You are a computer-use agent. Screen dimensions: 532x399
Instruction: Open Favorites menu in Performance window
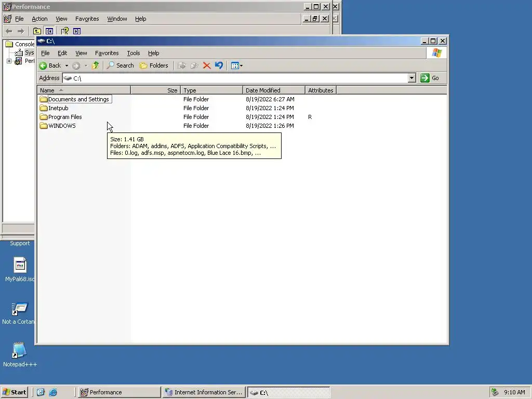point(87,19)
